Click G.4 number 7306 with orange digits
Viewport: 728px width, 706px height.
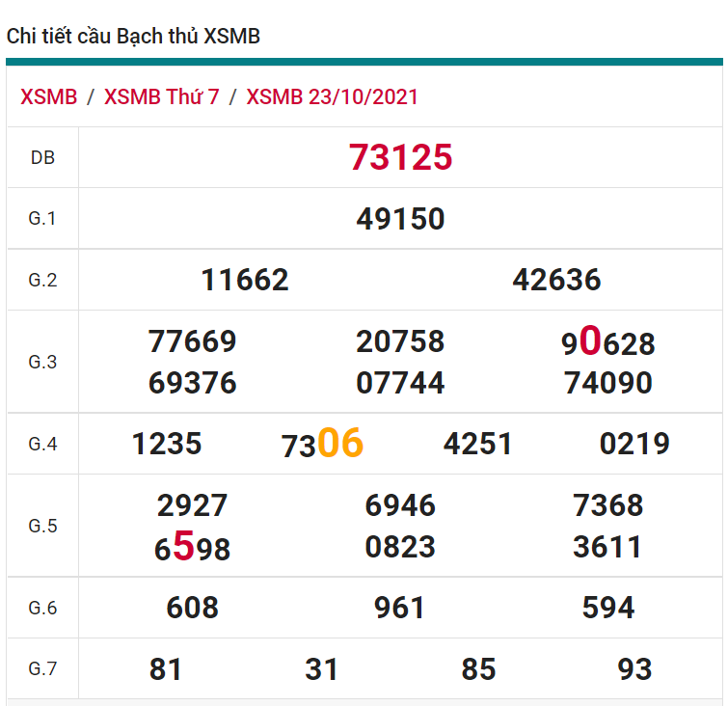pos(322,445)
